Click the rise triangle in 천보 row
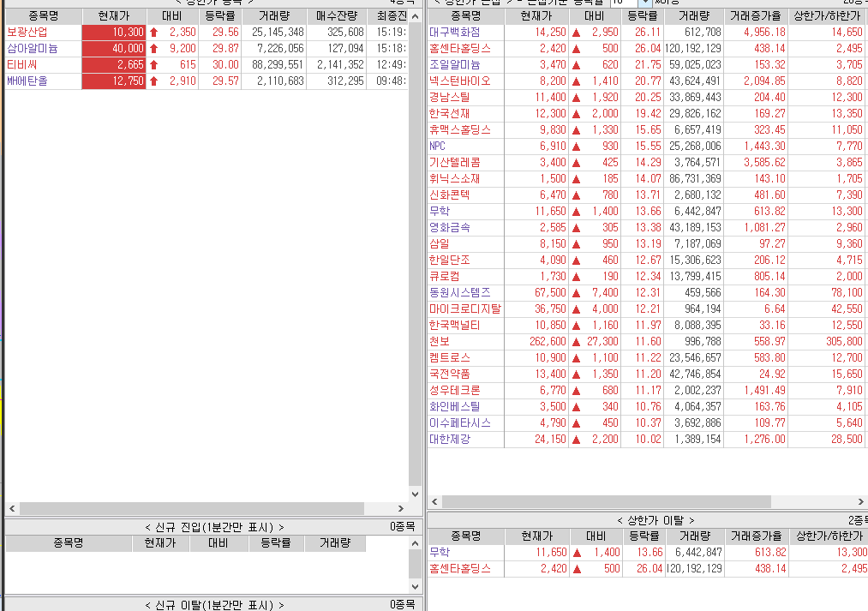This screenshot has width=868, height=611. pos(577,342)
